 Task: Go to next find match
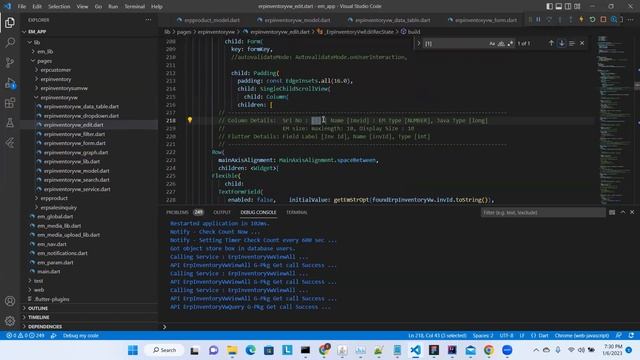pos(562,43)
